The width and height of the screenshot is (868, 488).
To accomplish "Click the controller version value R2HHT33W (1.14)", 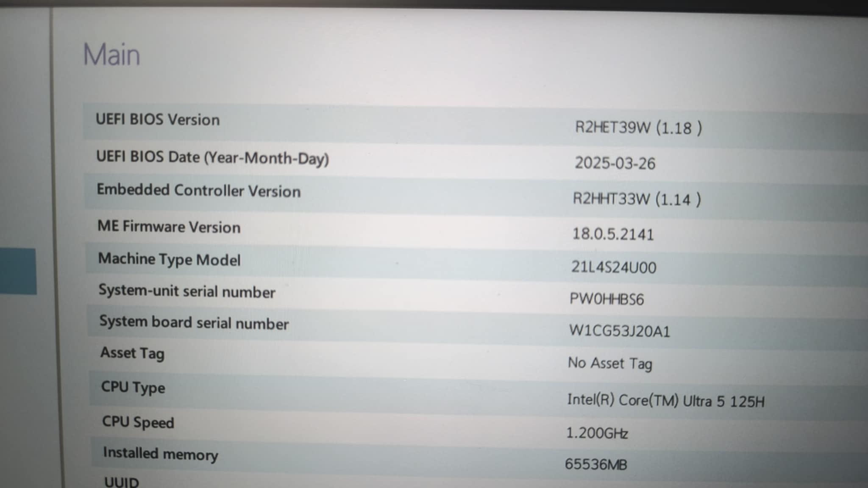I will [x=637, y=199].
